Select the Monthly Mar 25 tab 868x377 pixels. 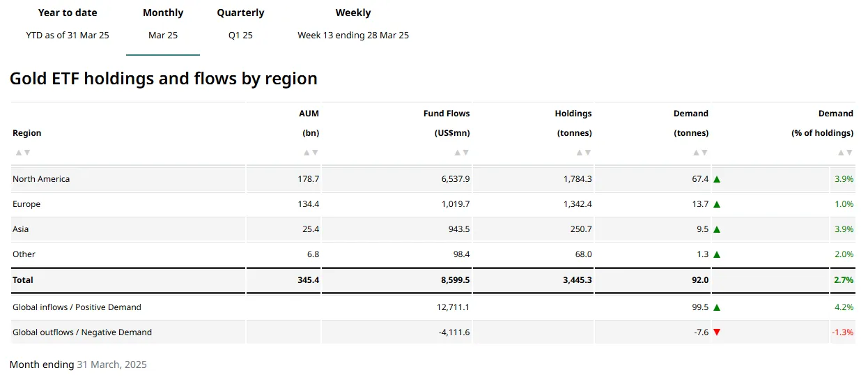click(x=163, y=24)
